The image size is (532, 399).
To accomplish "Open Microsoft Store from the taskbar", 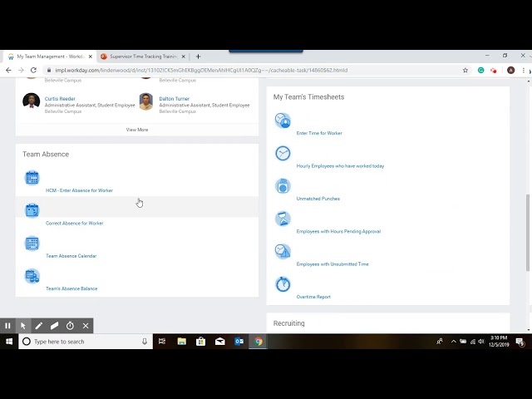I will [x=201, y=342].
